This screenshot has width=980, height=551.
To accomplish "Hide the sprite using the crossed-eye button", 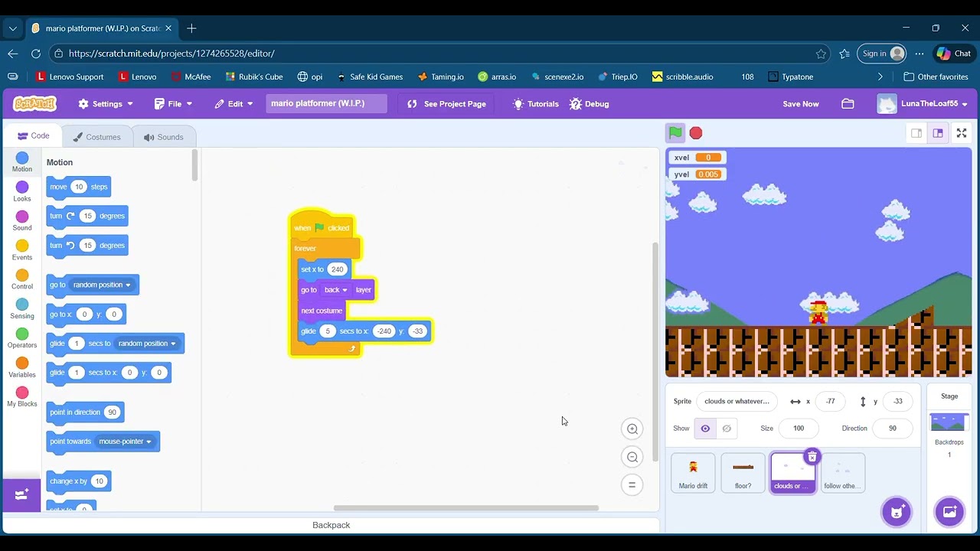I will pyautogui.click(x=727, y=429).
